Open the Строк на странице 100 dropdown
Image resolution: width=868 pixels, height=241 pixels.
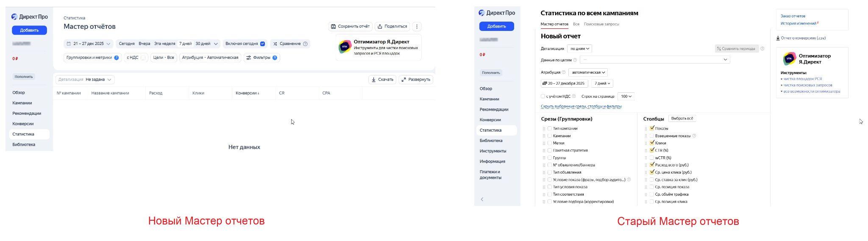(x=626, y=97)
